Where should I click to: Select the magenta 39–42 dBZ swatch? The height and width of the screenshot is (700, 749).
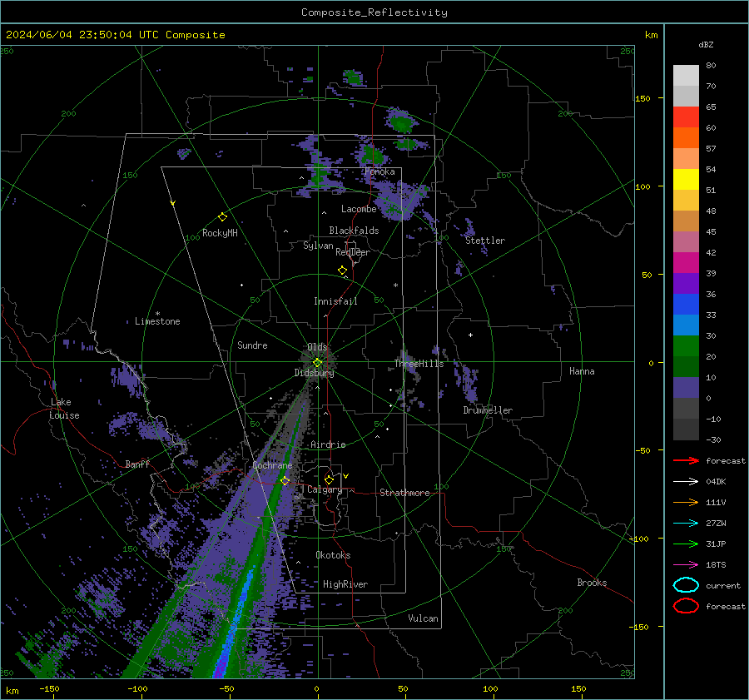pos(686,263)
